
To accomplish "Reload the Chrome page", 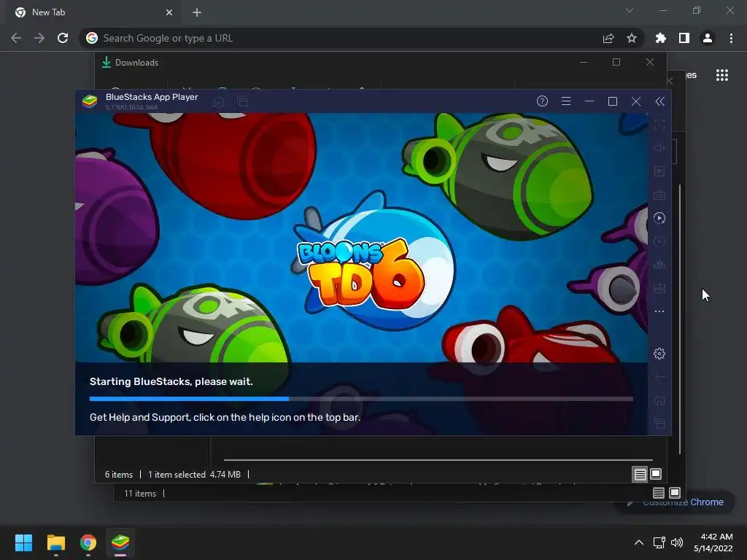I will click(63, 38).
